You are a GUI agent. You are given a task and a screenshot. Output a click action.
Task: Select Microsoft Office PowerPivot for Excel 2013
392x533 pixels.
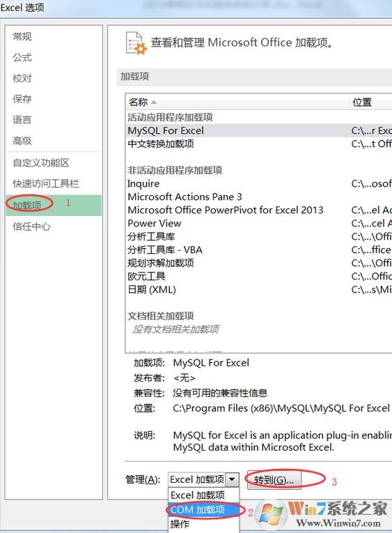pyautogui.click(x=259, y=210)
